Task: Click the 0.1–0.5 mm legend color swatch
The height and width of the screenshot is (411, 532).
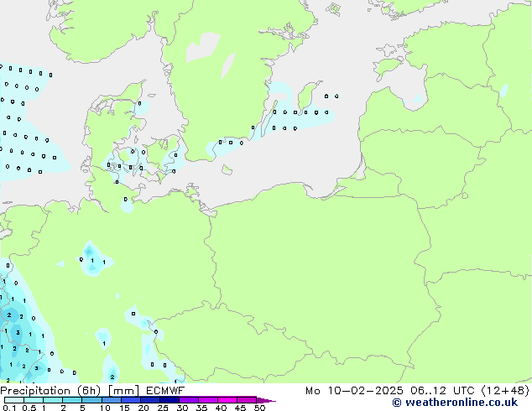Action: point(14,400)
